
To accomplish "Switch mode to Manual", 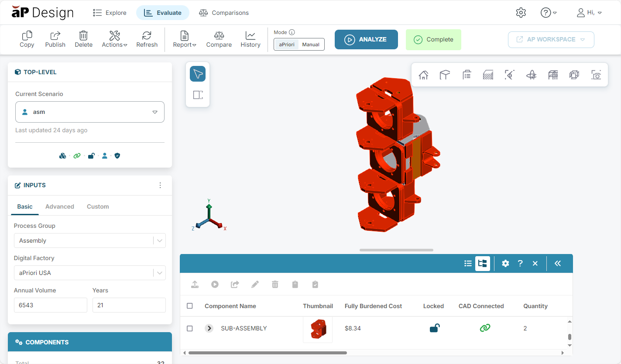I will point(311,45).
